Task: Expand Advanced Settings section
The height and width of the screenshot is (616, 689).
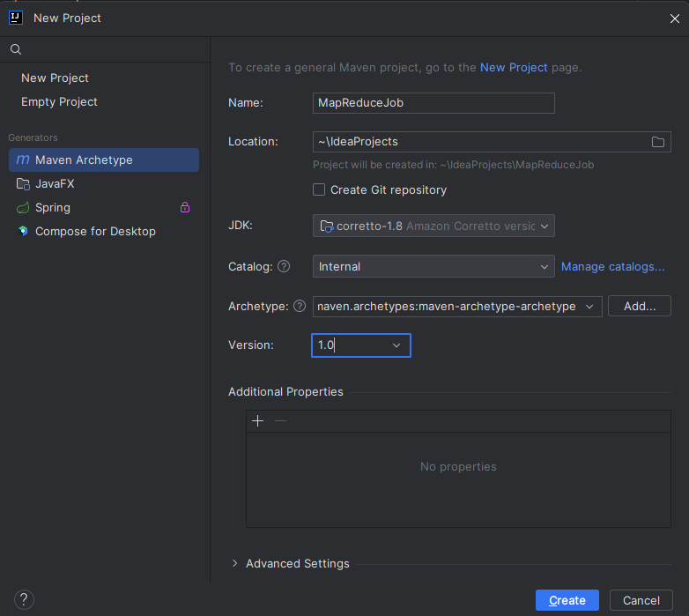Action: [235, 563]
